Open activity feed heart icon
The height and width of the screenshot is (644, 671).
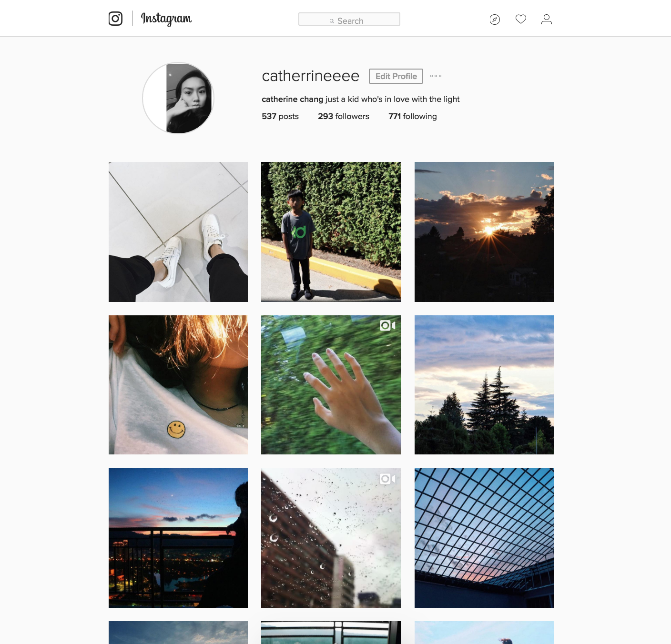pos(521,19)
